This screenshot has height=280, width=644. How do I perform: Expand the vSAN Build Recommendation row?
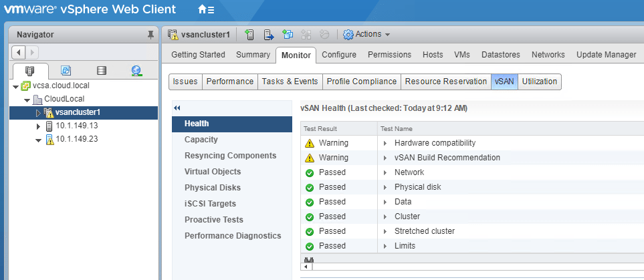click(386, 158)
